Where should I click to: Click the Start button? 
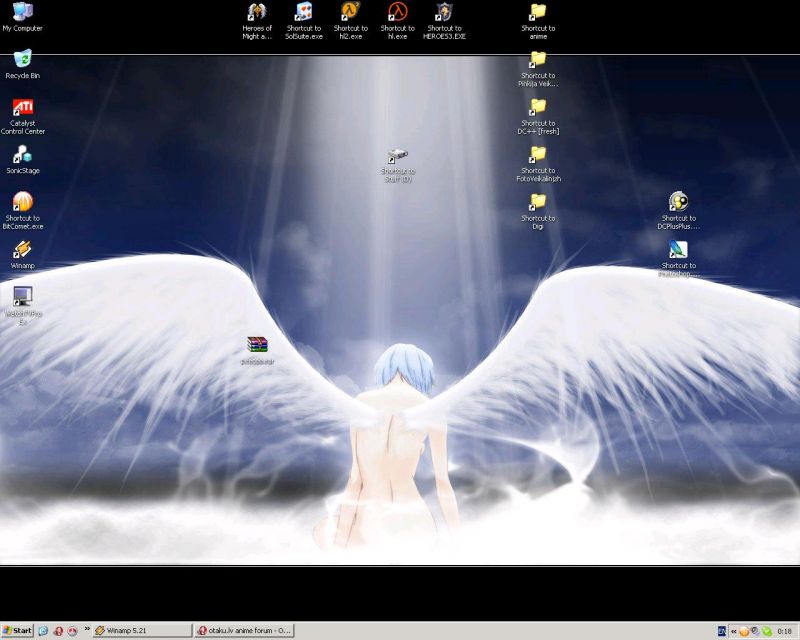(x=17, y=631)
